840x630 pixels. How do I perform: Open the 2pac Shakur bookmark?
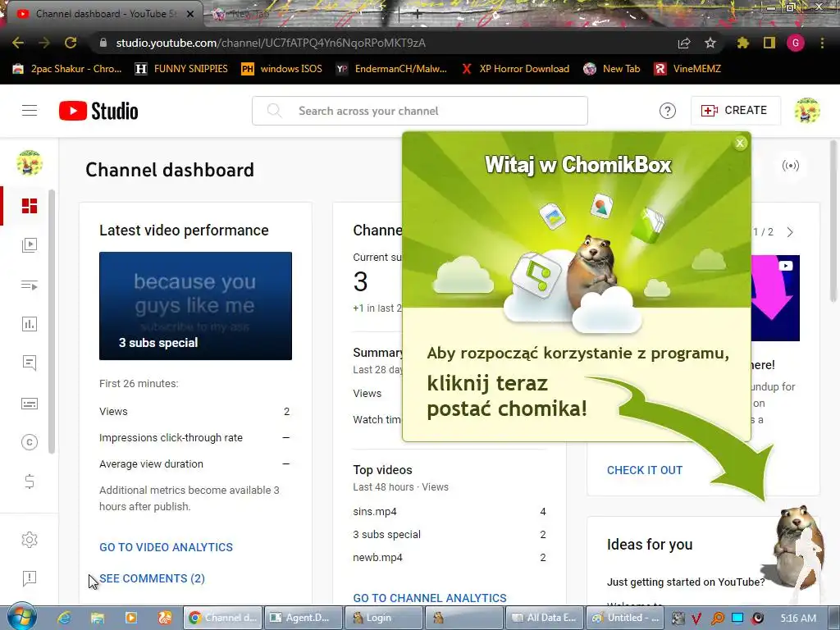pyautogui.click(x=67, y=69)
